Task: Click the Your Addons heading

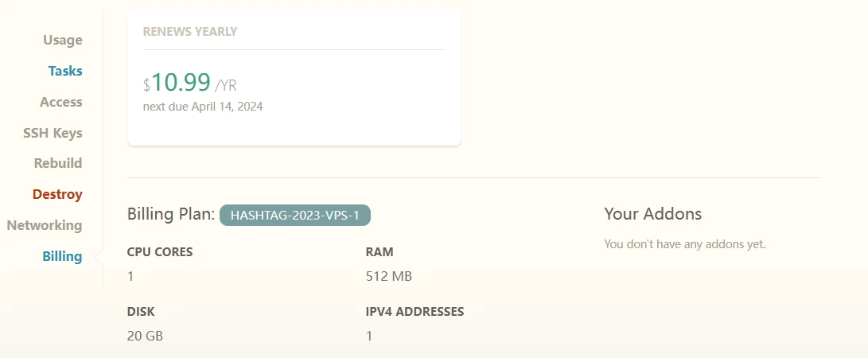Action: tap(652, 213)
